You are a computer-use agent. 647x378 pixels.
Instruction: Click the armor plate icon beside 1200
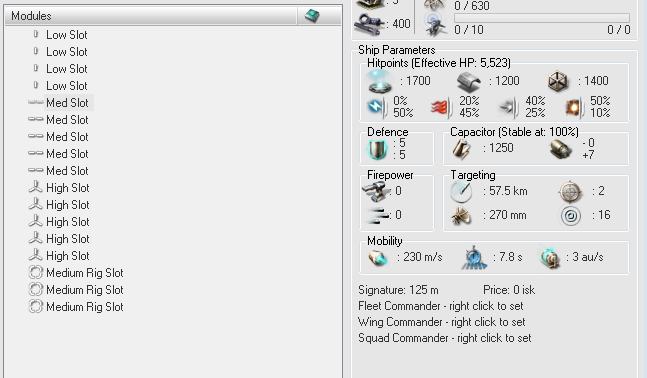coord(469,81)
